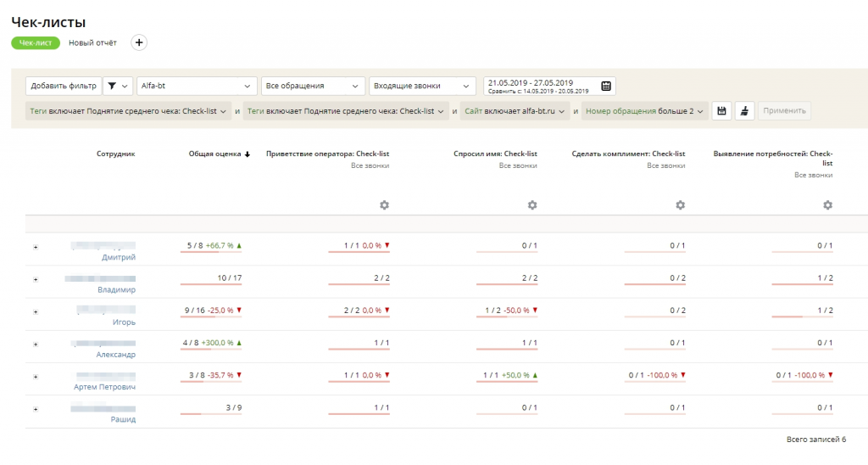Open settings gear for Выявление потребностей column

827,205
